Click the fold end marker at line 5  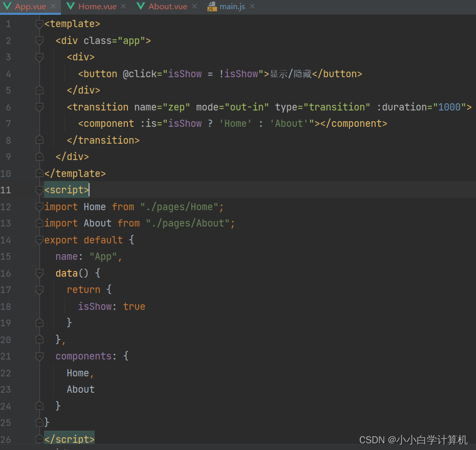point(39,90)
